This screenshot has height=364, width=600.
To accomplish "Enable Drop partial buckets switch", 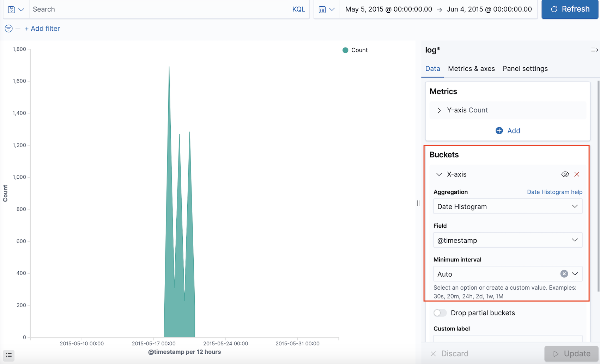I will tap(440, 313).
